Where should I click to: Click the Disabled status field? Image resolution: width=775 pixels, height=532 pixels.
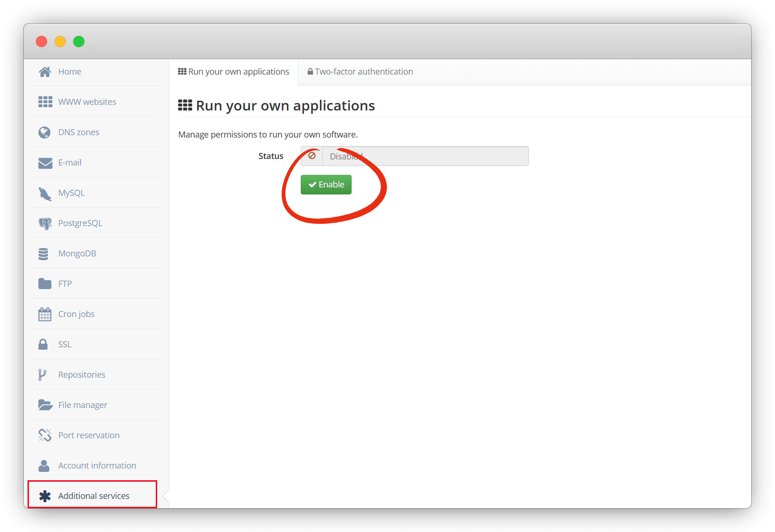click(x=424, y=156)
